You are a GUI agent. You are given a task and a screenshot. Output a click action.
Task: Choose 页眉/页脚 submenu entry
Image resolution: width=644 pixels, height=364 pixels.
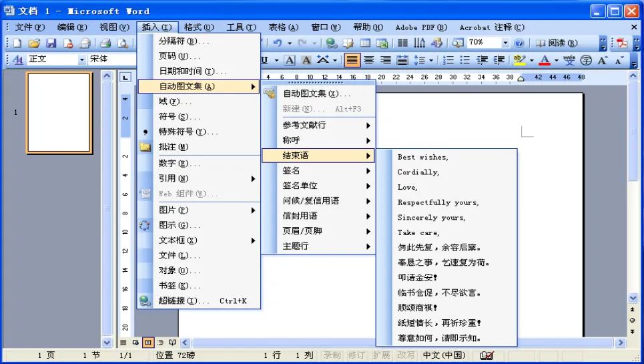(318, 231)
